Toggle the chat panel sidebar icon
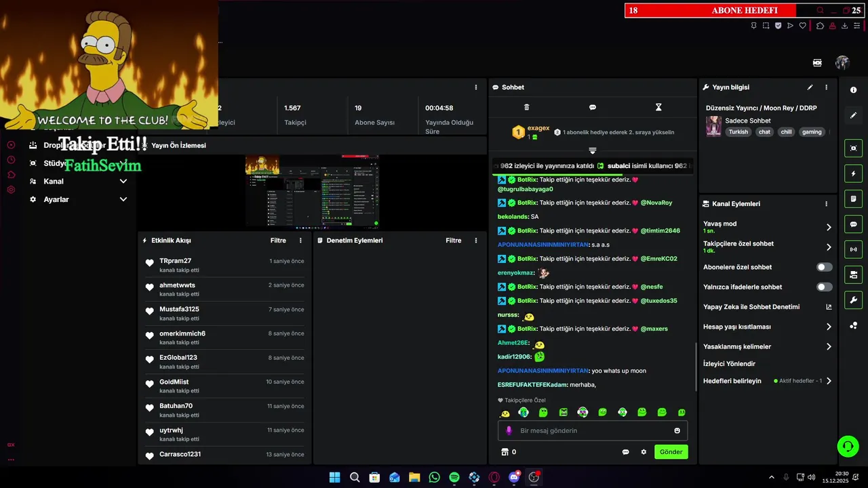The width and height of the screenshot is (868, 488). (853, 224)
